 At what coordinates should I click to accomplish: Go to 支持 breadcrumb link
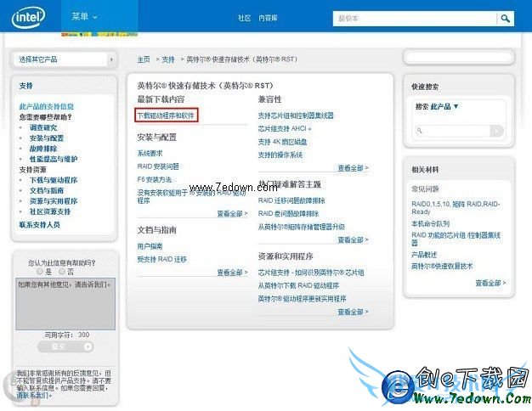click(x=168, y=59)
